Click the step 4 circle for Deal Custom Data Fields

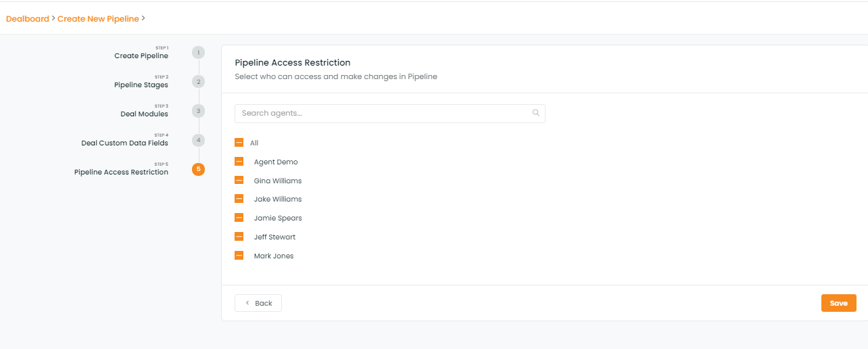pos(198,140)
